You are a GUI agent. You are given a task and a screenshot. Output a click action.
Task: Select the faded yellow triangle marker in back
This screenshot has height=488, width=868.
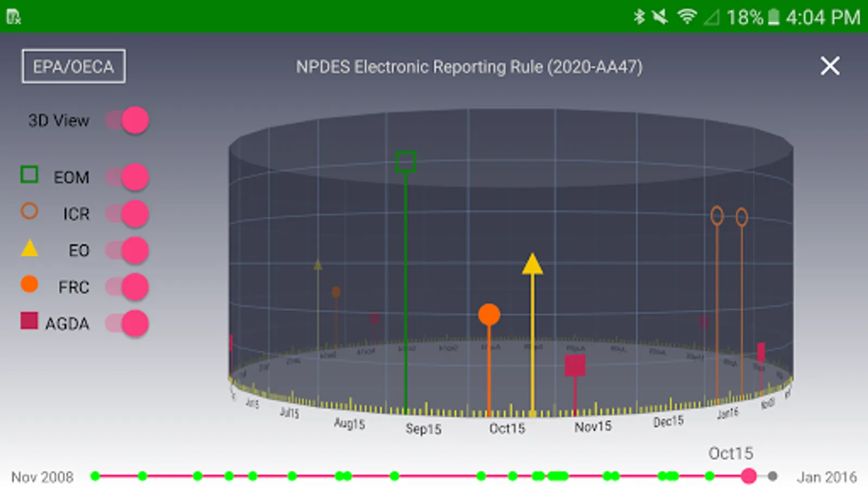click(318, 265)
